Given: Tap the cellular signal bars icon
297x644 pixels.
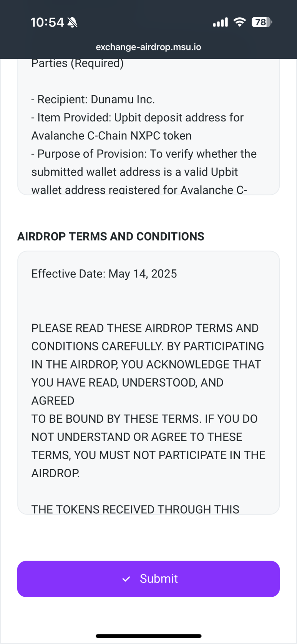Looking at the screenshot, I should tap(221, 22).
